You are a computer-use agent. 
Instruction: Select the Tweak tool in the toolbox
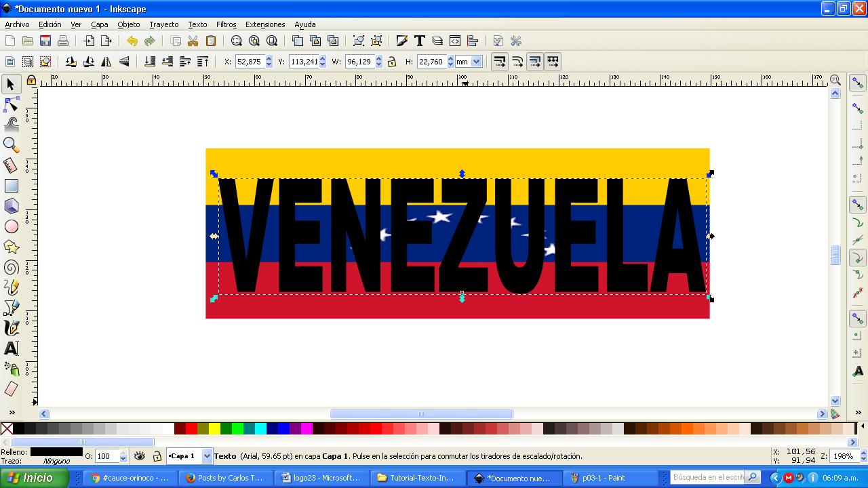pyautogui.click(x=11, y=125)
